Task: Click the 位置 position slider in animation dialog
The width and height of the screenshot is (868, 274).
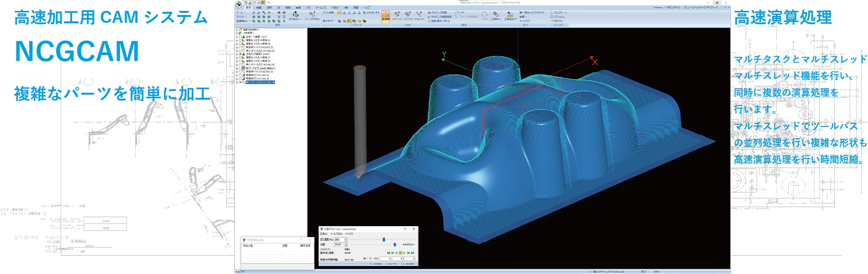Action: coord(375,244)
